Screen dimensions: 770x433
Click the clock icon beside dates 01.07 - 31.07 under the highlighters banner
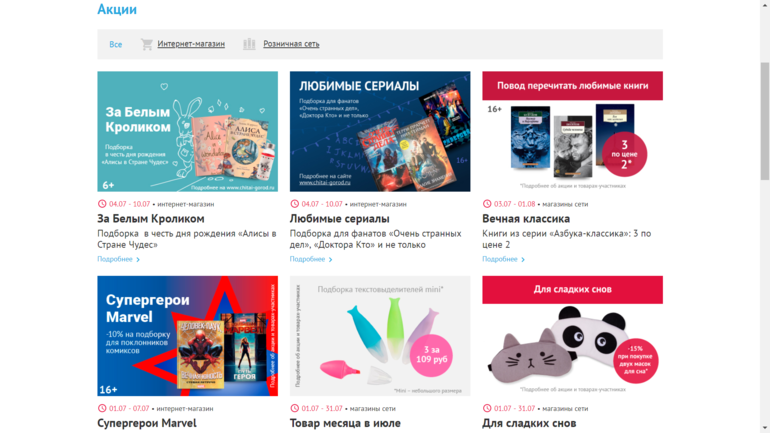tap(294, 408)
